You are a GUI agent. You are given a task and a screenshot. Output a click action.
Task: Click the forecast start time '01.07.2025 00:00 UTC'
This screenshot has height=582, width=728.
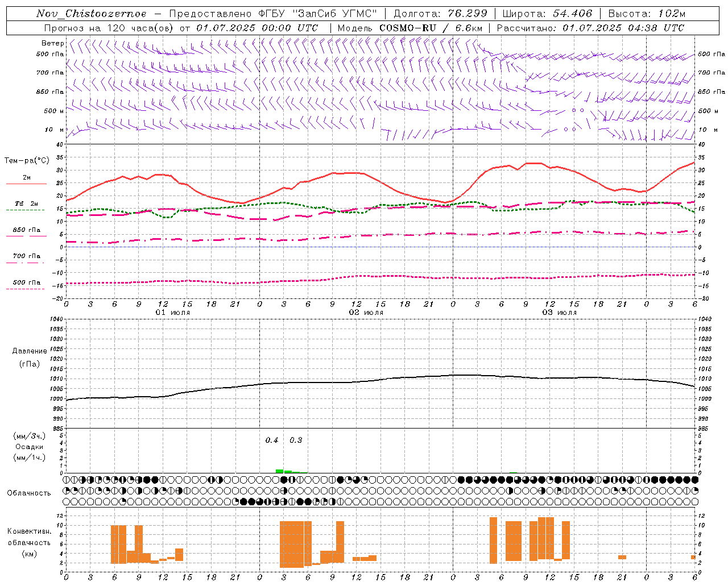257,28
